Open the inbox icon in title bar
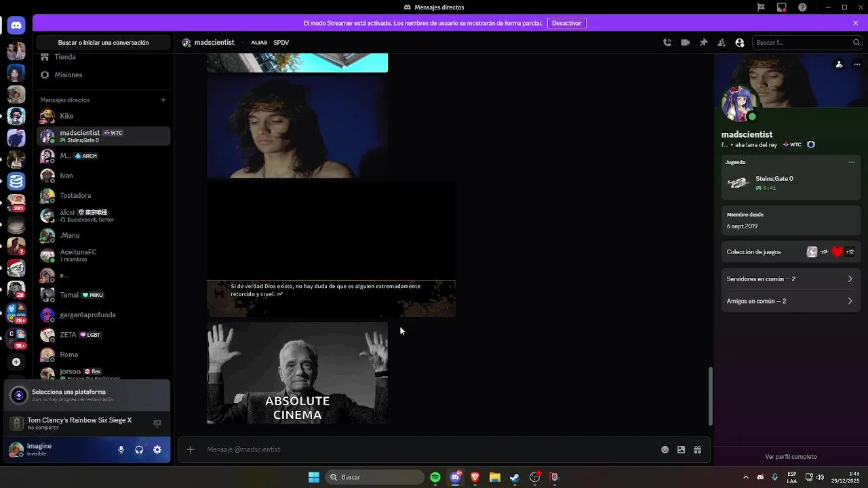 (782, 7)
